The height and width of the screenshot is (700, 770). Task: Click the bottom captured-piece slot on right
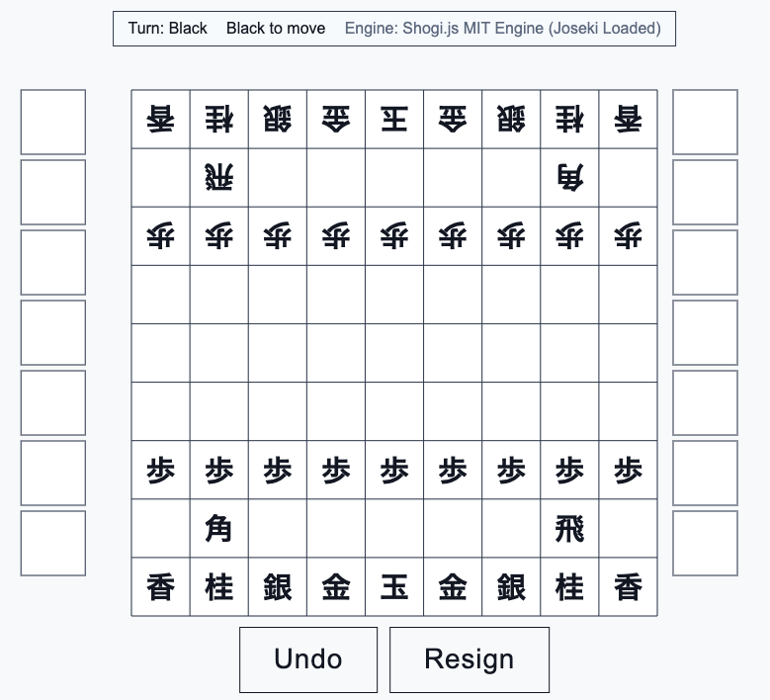(705, 543)
